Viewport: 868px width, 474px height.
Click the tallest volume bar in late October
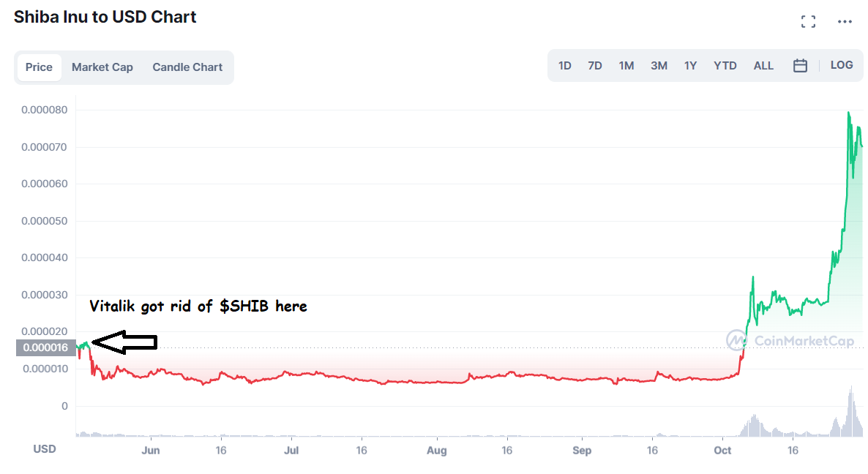click(851, 412)
